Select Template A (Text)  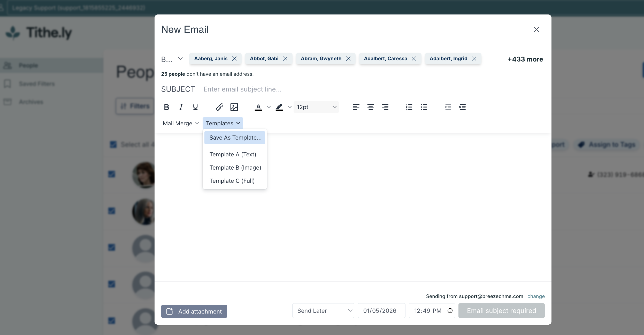(x=235, y=154)
